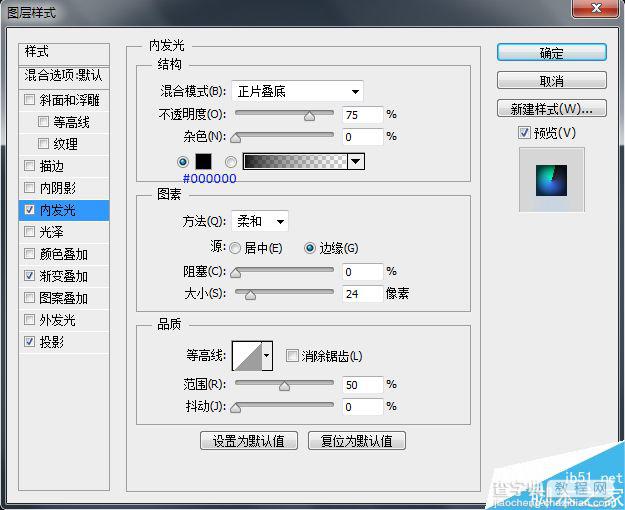Click the black-to-transparent gradient bar
This screenshot has height=510, width=625.
coord(295,161)
